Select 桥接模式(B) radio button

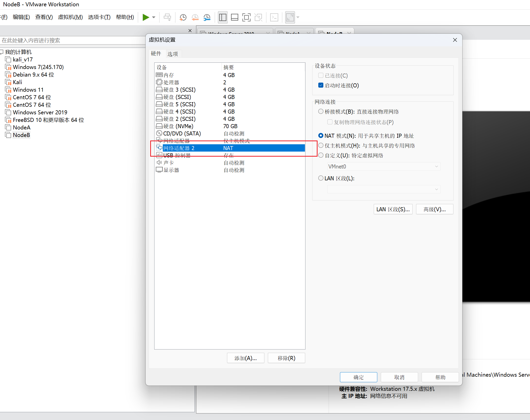tap(321, 112)
